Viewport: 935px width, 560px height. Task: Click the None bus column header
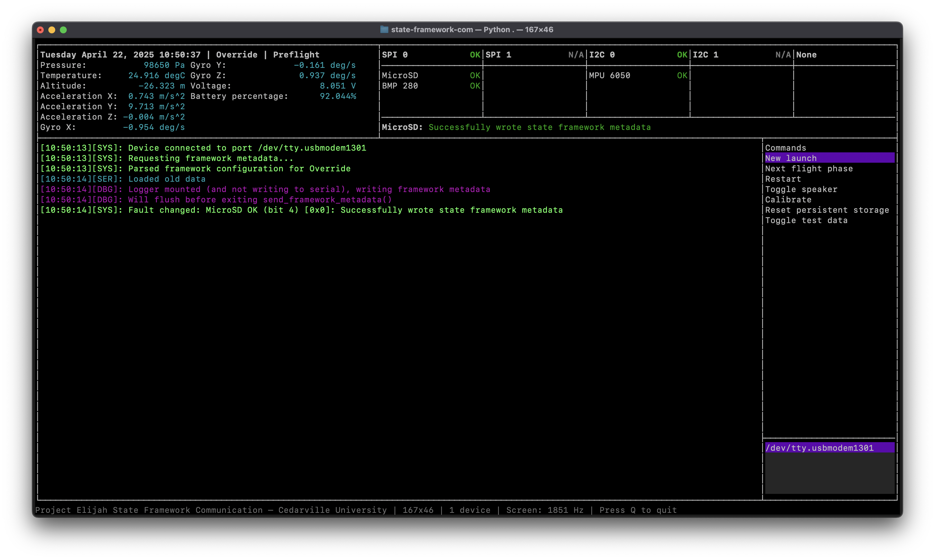coord(806,55)
